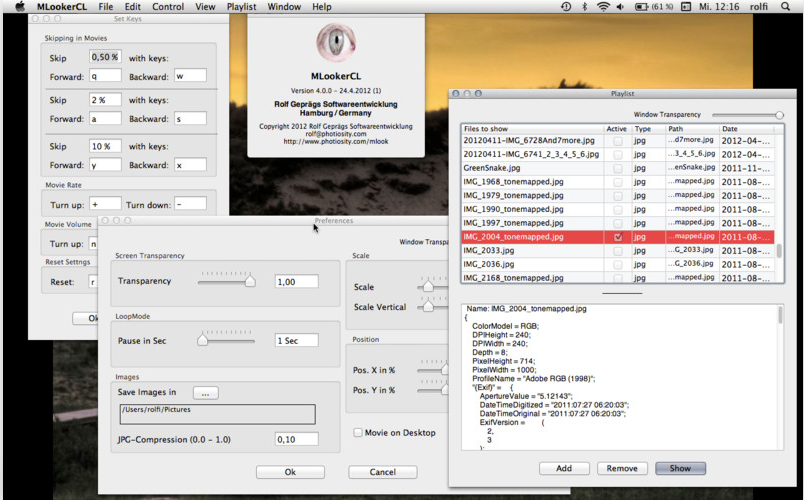
Task: Click the Window Transparency slider in Playlist
Action: 748,115
